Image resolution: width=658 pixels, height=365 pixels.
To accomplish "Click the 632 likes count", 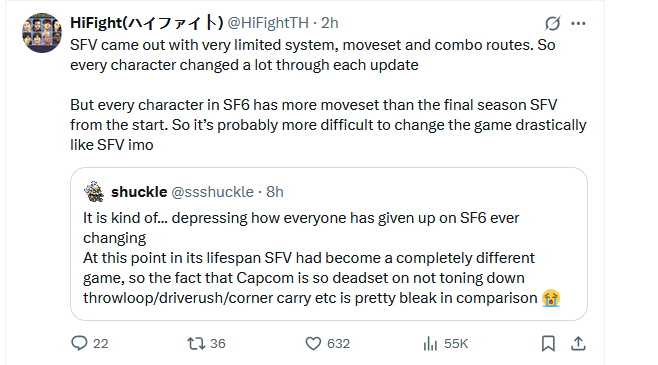I will point(338,344).
